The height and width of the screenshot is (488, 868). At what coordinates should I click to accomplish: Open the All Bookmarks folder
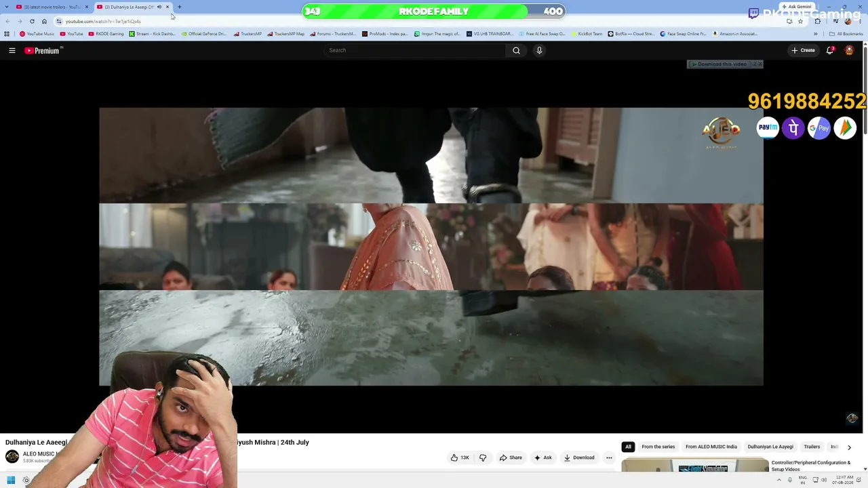point(846,34)
